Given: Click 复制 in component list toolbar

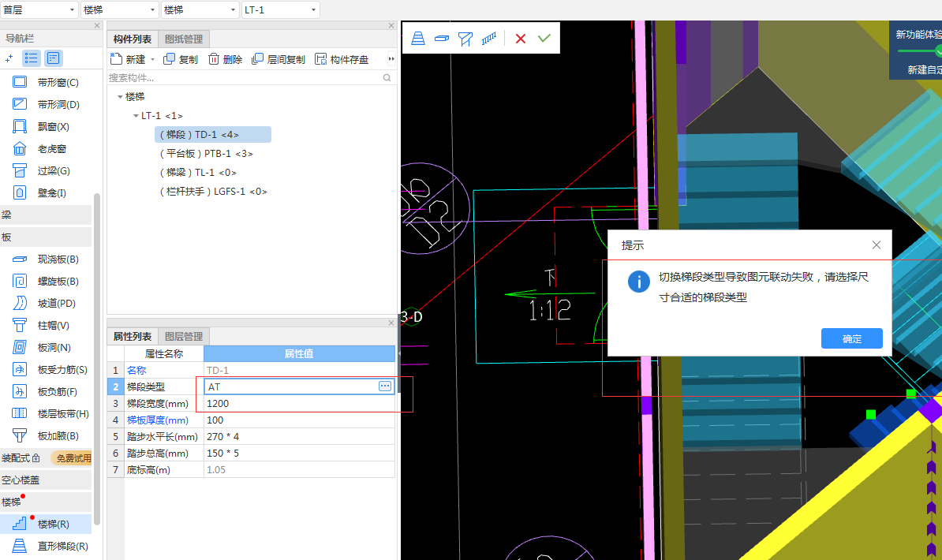Looking at the screenshot, I should pos(181,59).
